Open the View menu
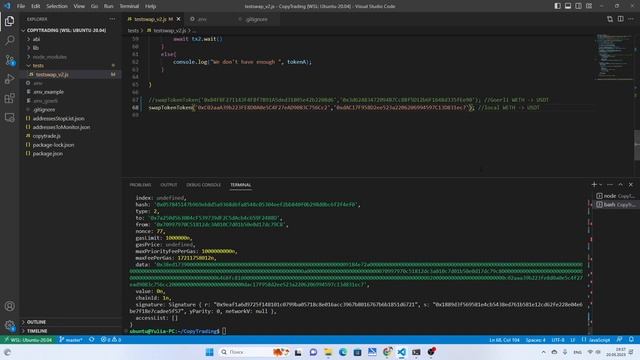The image size is (640, 360). (79, 6)
